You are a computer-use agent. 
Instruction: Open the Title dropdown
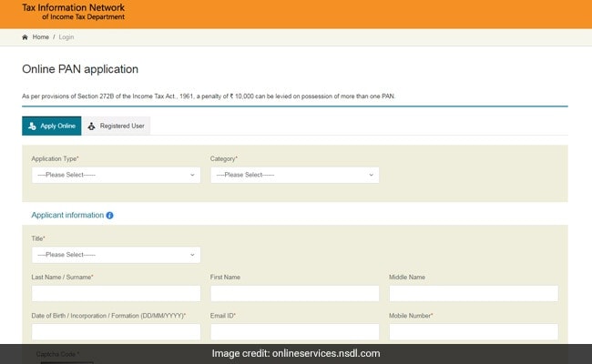[x=116, y=255]
